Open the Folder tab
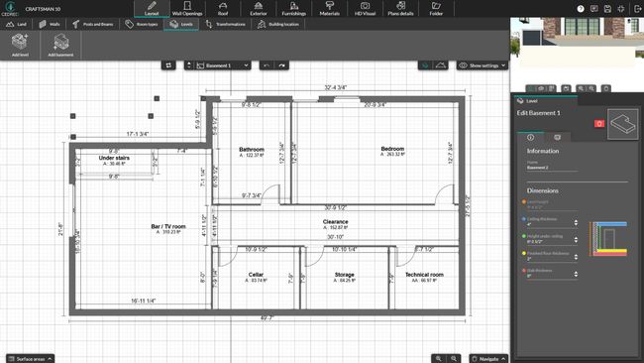Screen dimensions: 644x363 pos(436,9)
